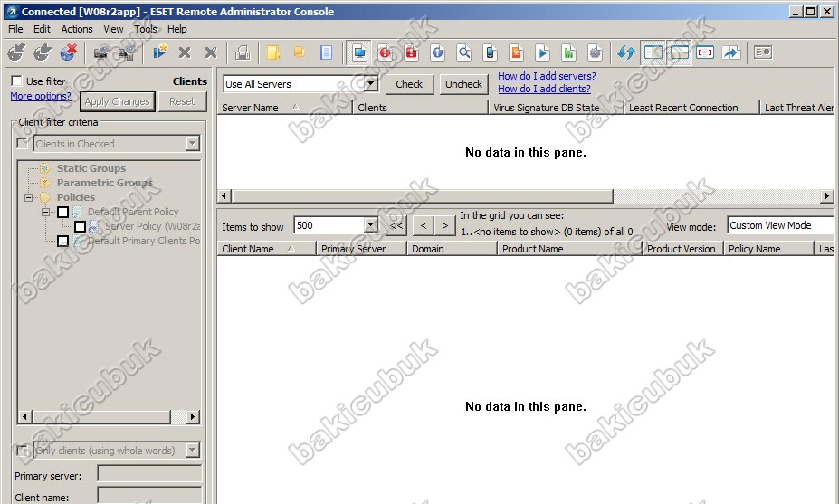Screen dimensions: 839x504
Task: Click the servers with gear settings icon
Action: click(x=128, y=52)
